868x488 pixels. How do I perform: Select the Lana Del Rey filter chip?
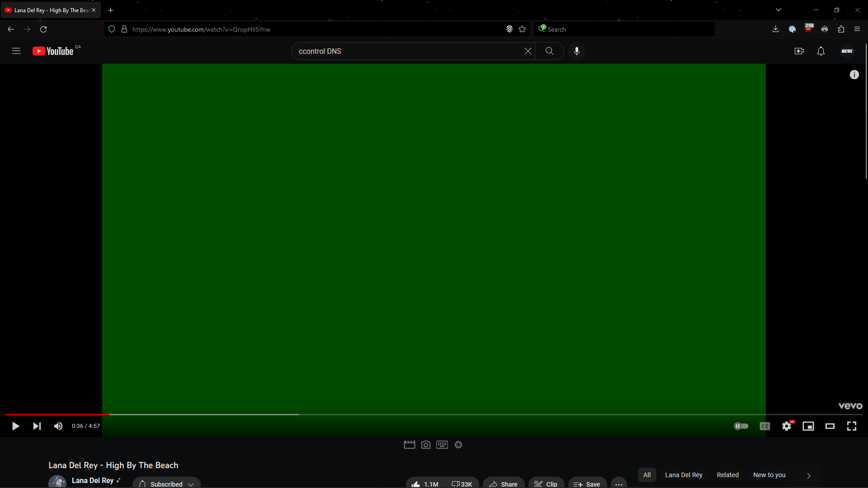[x=684, y=475]
